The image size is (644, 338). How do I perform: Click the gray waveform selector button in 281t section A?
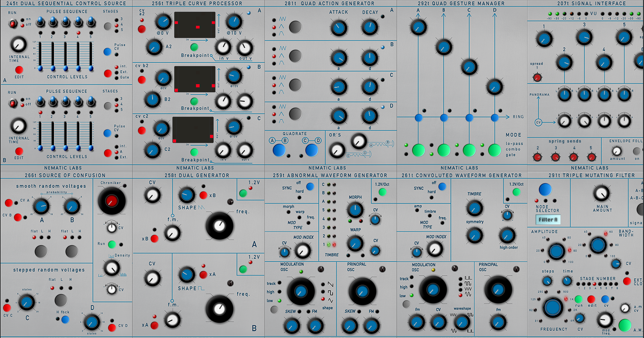click(x=295, y=27)
